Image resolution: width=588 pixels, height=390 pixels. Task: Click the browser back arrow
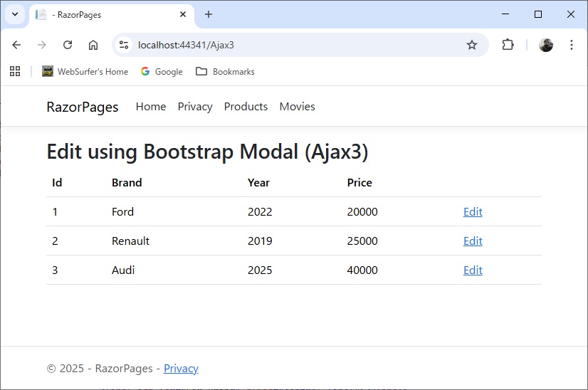pyautogui.click(x=16, y=45)
